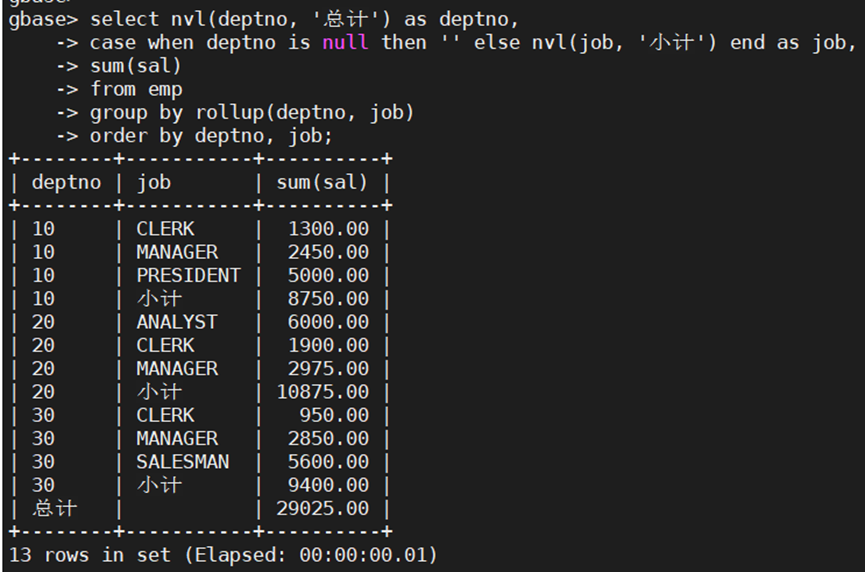Click the value 5000.00
The height and width of the screenshot is (572, 865).
pos(328,275)
